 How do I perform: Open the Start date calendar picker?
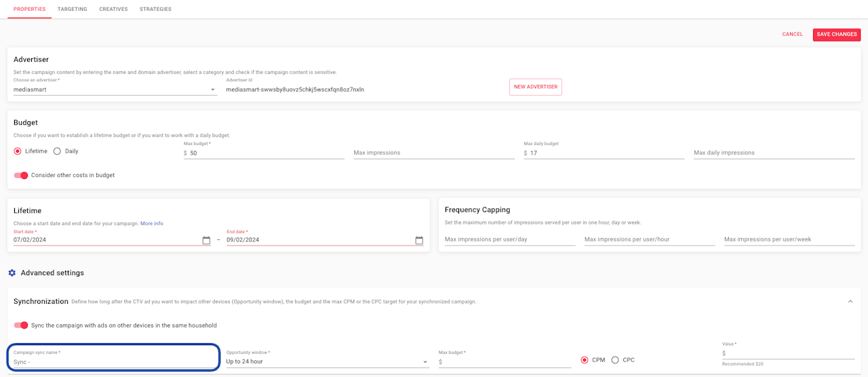point(206,240)
